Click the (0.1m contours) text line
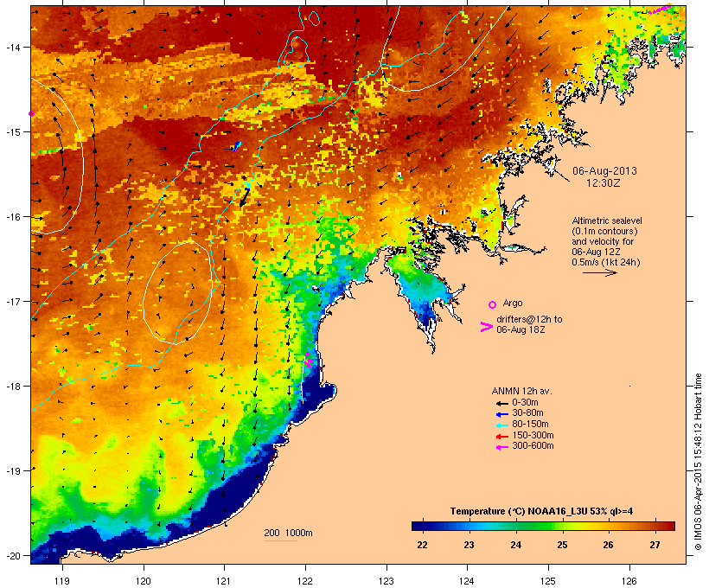The height and width of the screenshot is (588, 709). (x=604, y=231)
